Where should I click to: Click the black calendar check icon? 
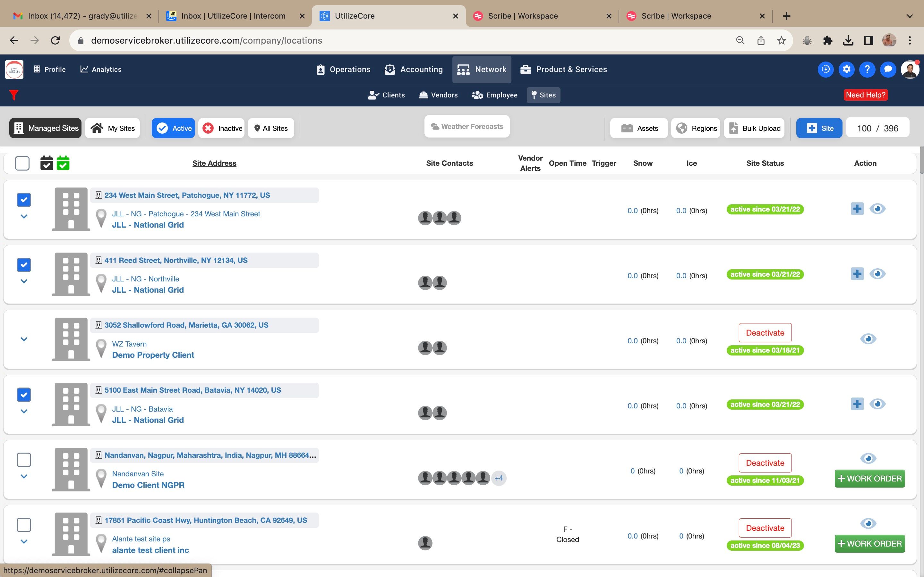pos(47,163)
